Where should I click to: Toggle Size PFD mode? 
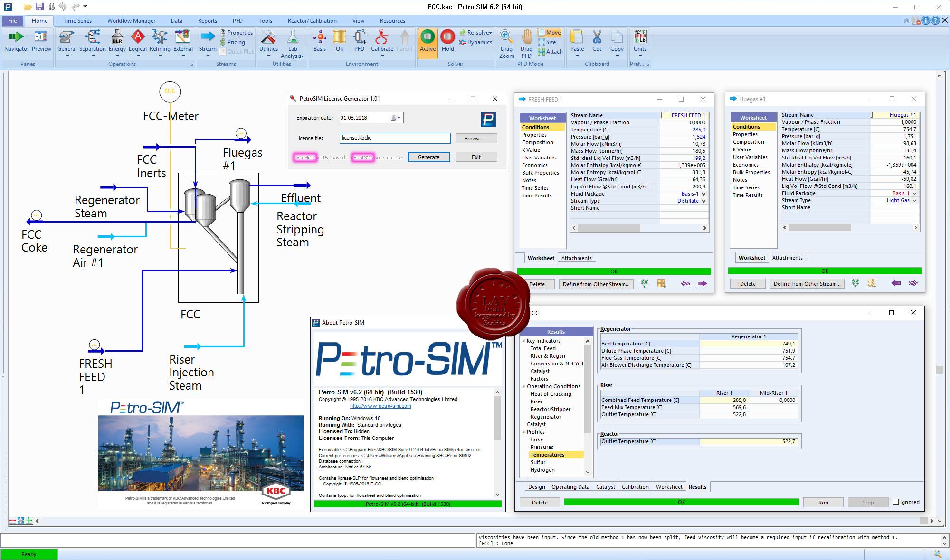(547, 42)
